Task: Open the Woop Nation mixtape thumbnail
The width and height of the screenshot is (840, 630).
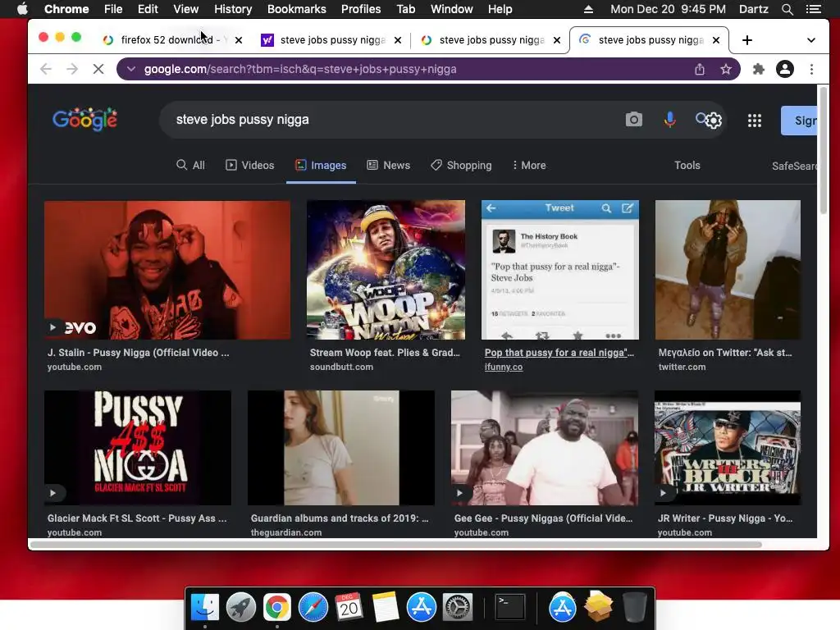Action: tap(386, 270)
